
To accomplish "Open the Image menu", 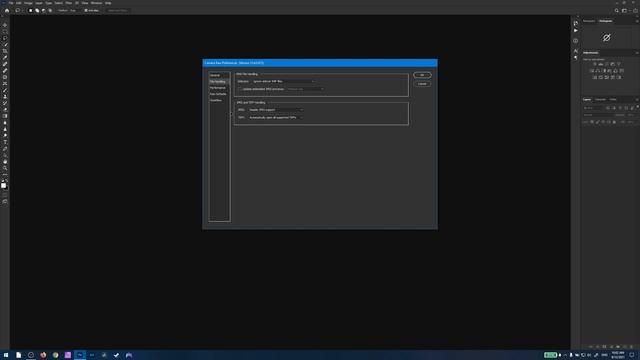I will [x=28, y=3].
